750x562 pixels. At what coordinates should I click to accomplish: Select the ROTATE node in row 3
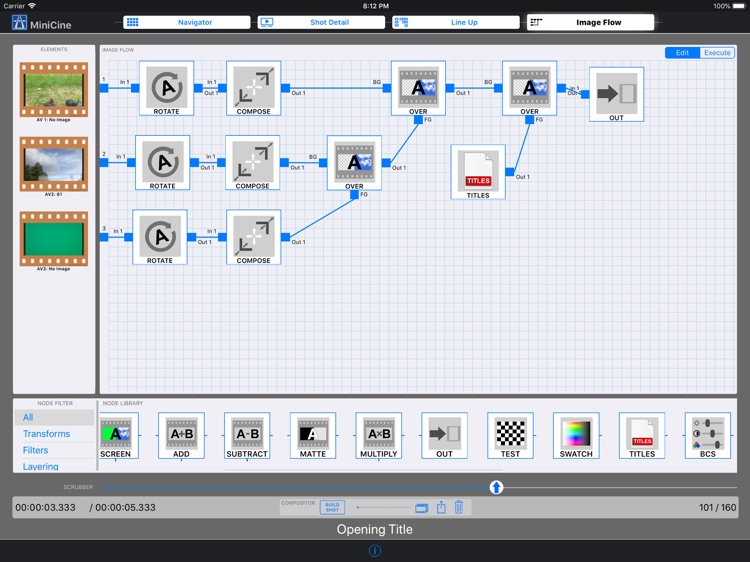160,237
